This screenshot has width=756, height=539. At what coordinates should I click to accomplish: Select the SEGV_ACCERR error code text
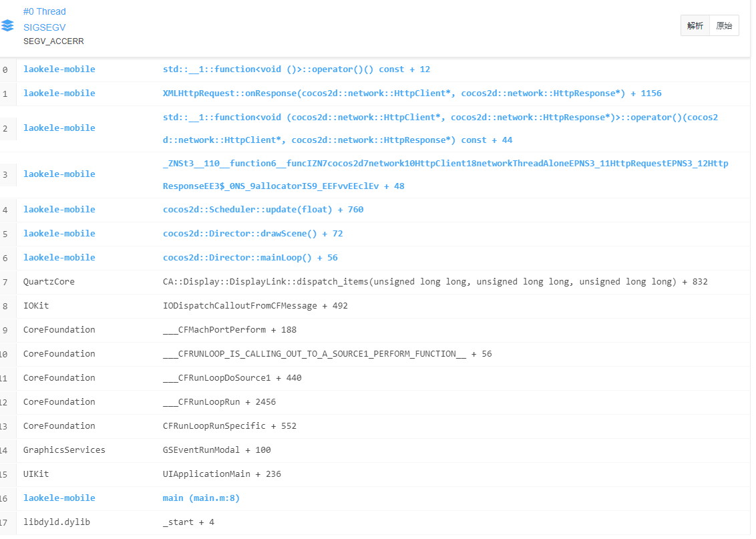pos(53,41)
